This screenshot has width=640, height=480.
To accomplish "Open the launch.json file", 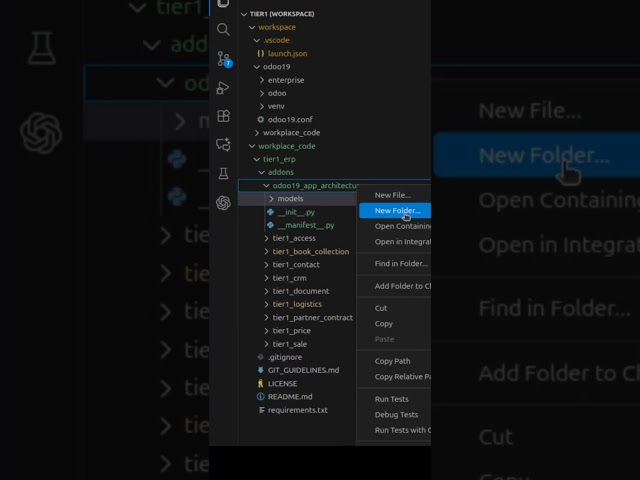I will [x=287, y=53].
